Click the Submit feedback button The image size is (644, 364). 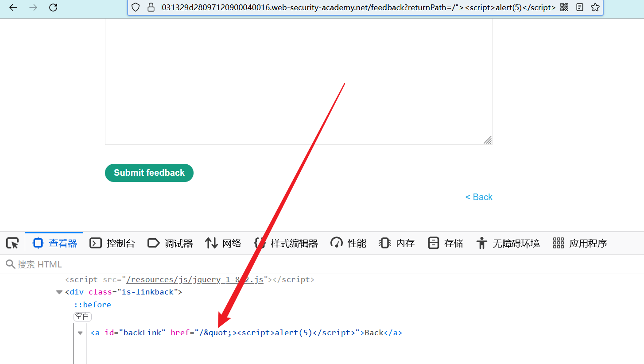tap(149, 173)
